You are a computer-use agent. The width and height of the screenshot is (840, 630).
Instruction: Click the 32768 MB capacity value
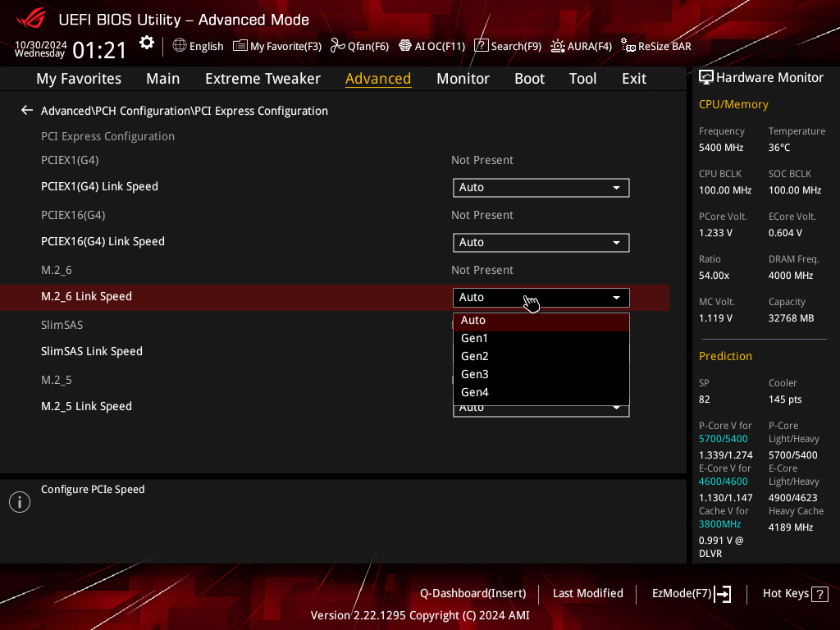click(x=792, y=318)
